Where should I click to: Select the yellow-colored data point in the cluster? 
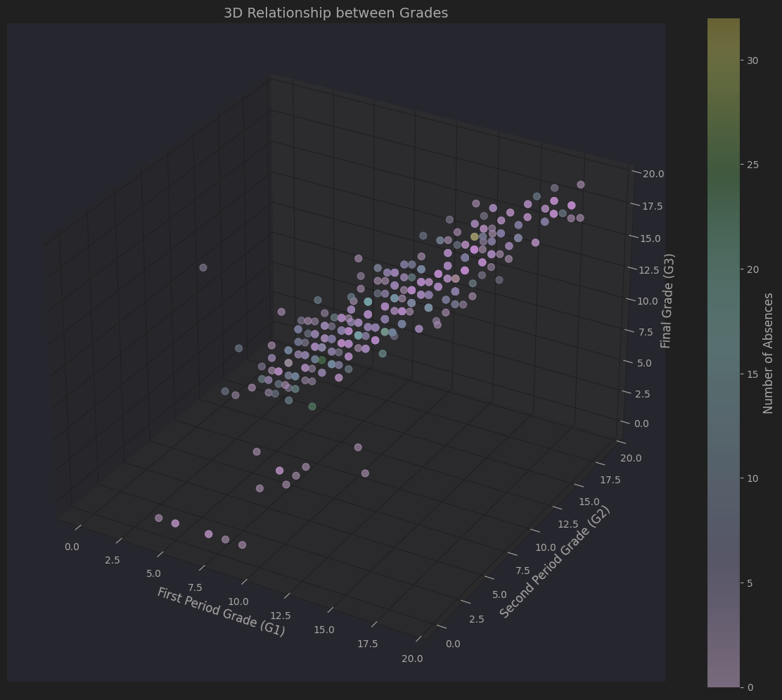tap(475, 237)
